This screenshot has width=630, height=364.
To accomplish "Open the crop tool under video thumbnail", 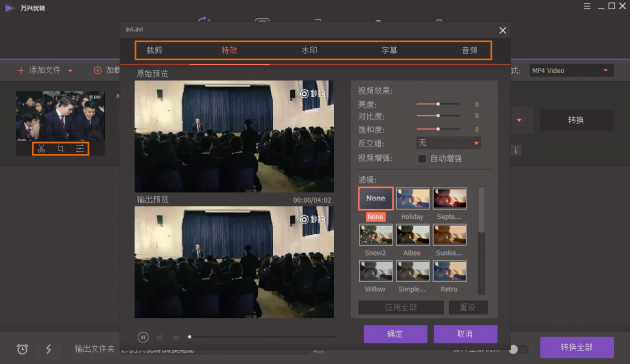I will point(60,149).
